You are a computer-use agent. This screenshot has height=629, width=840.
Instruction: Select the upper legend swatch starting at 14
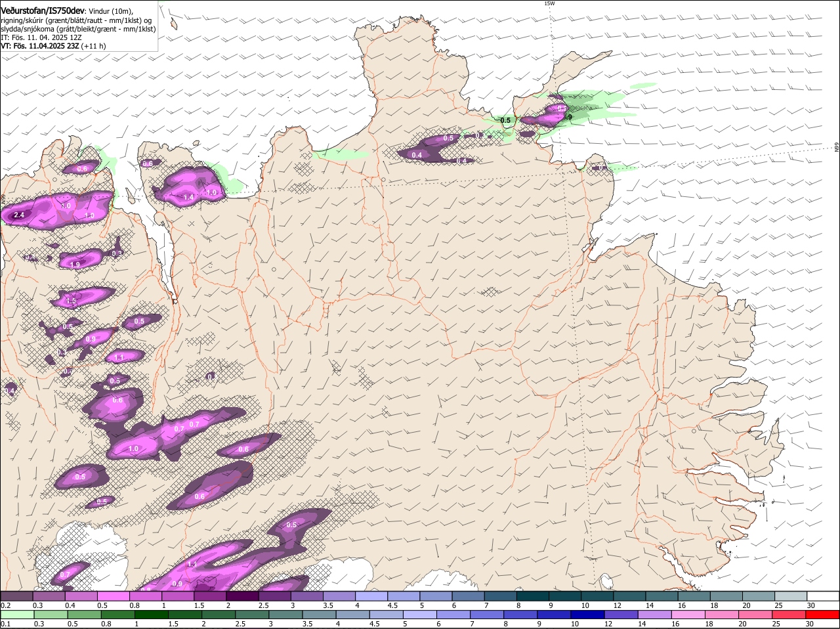pos(661,596)
